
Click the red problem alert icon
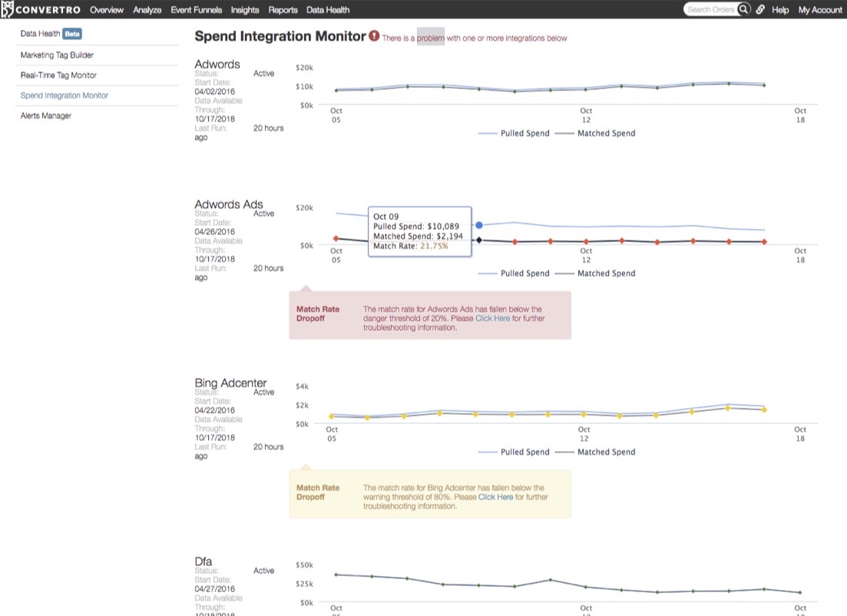pos(374,35)
